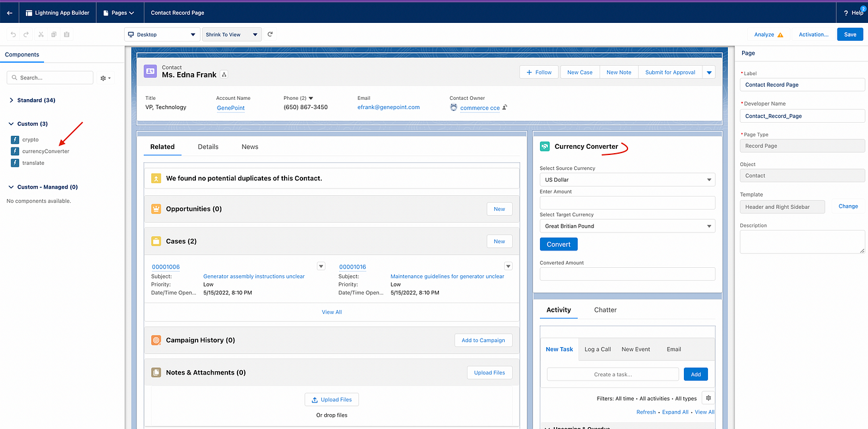Click the Help question mark icon
The height and width of the screenshot is (429, 868).
click(x=846, y=13)
